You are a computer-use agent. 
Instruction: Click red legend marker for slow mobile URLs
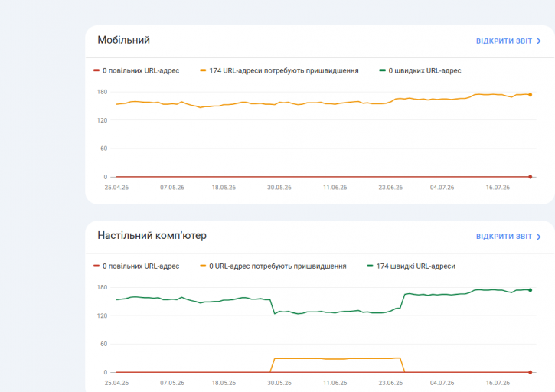96,70
